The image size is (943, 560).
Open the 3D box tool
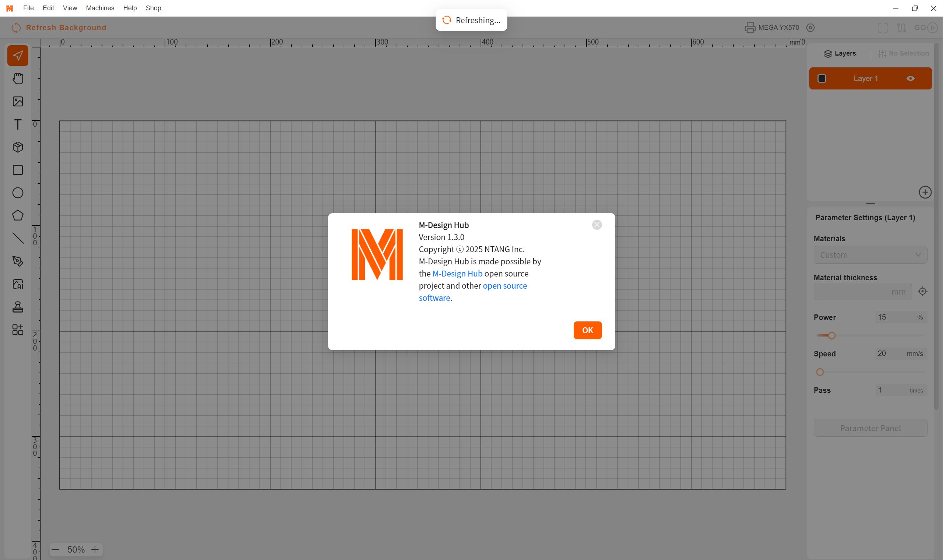(x=18, y=147)
